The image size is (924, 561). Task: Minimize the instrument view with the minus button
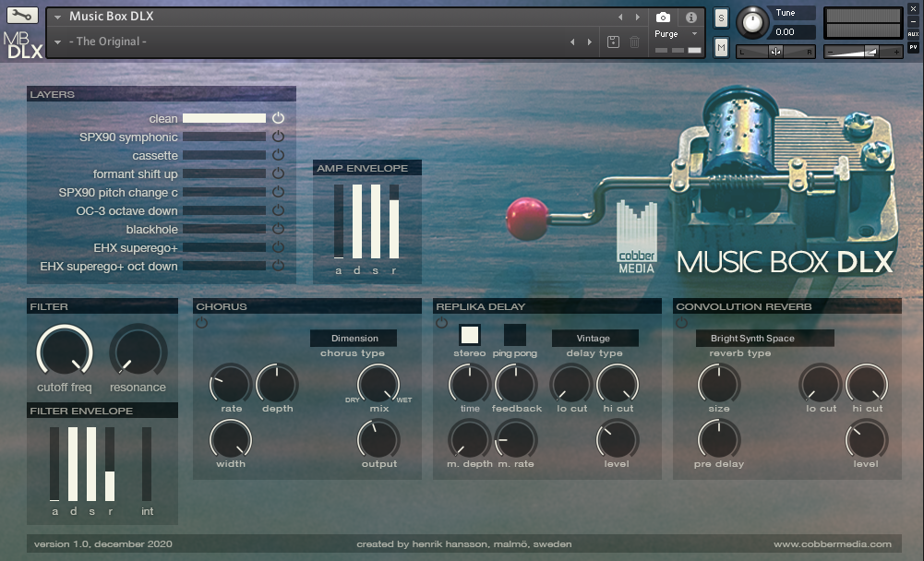[913, 22]
